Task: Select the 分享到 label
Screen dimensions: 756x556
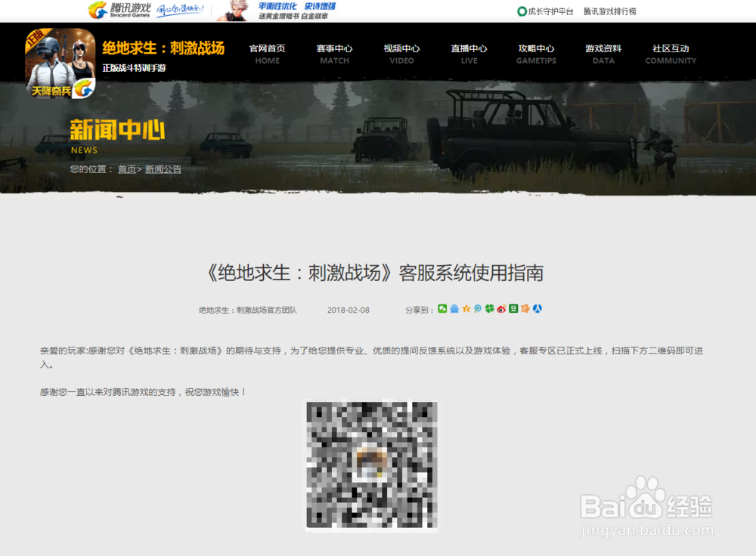Action: click(419, 310)
